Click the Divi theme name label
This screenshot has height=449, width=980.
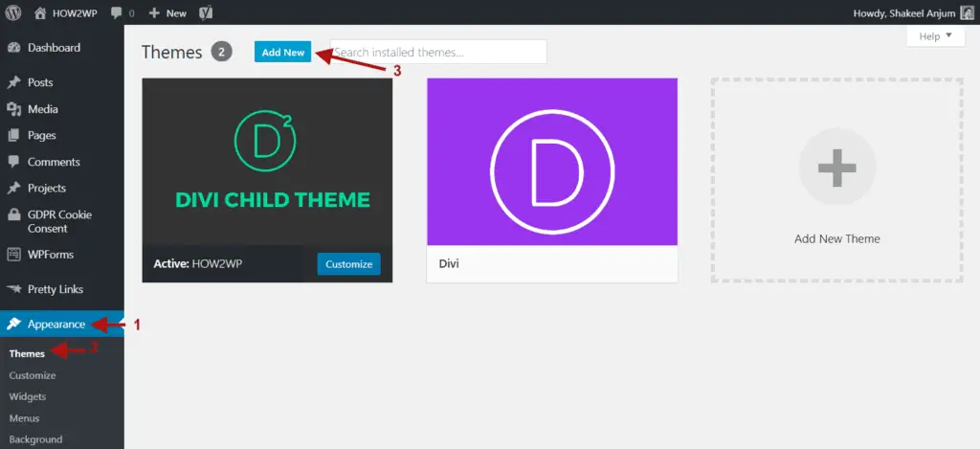tap(449, 263)
